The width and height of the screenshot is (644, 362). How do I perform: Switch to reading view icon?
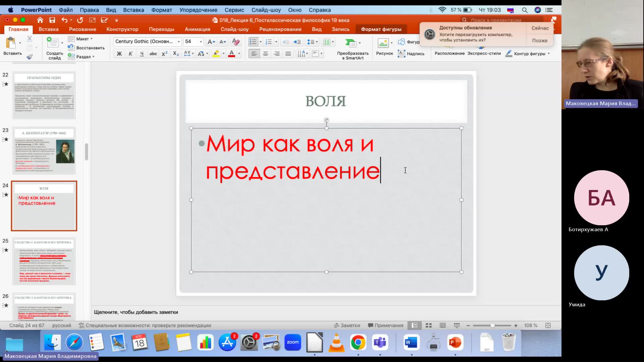coord(442,325)
